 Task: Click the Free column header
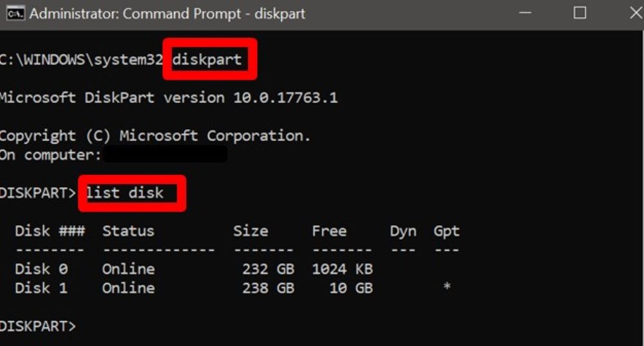coord(329,231)
